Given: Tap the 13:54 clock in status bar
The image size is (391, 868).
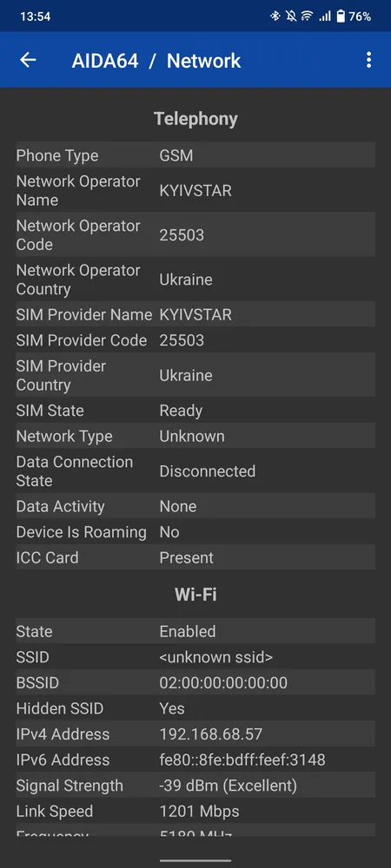Looking at the screenshot, I should [x=35, y=16].
